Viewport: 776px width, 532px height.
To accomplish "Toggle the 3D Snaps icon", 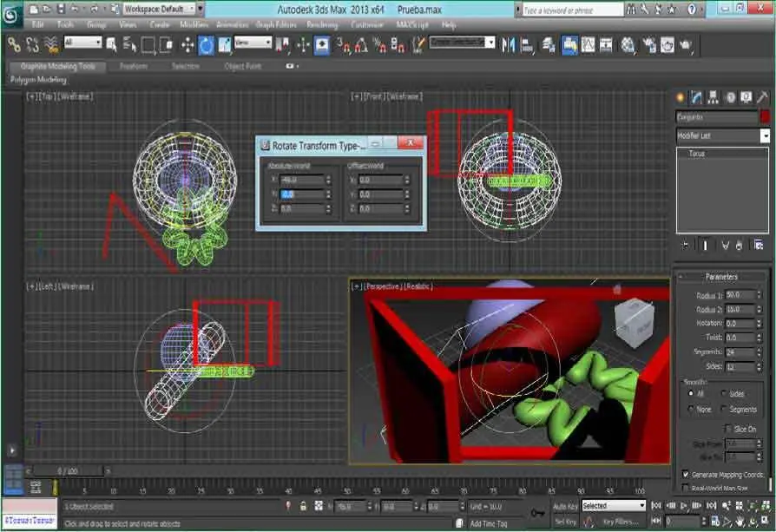I will click(x=343, y=45).
